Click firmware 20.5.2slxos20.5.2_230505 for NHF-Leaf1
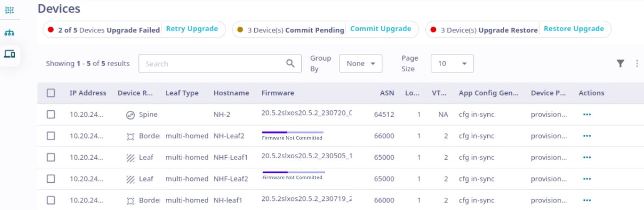The height and width of the screenshot is (210, 644). (x=307, y=156)
